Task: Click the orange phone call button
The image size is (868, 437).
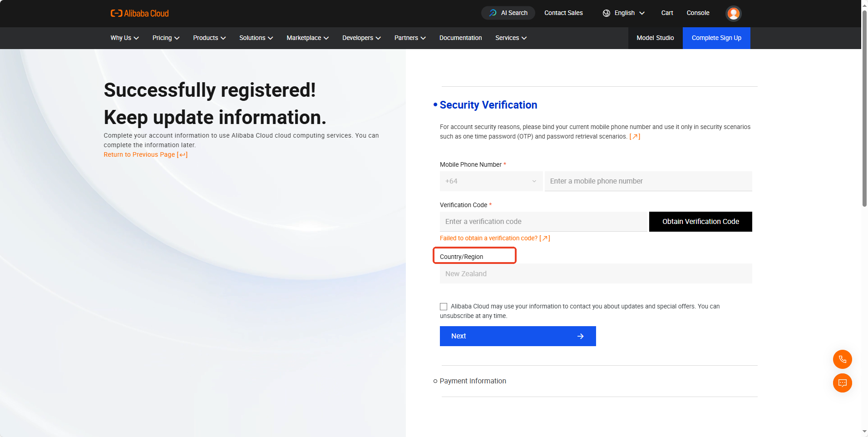Action: point(842,359)
